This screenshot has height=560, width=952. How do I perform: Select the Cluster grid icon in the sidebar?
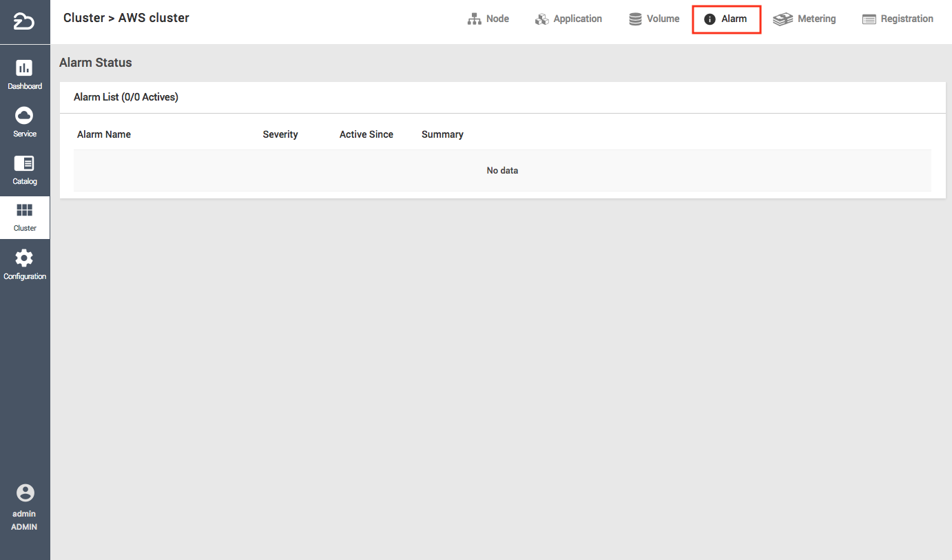click(24, 210)
